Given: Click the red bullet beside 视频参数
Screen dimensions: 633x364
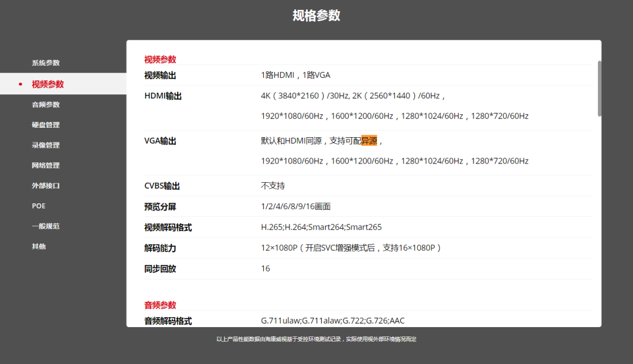Looking at the screenshot, I should tap(21, 84).
